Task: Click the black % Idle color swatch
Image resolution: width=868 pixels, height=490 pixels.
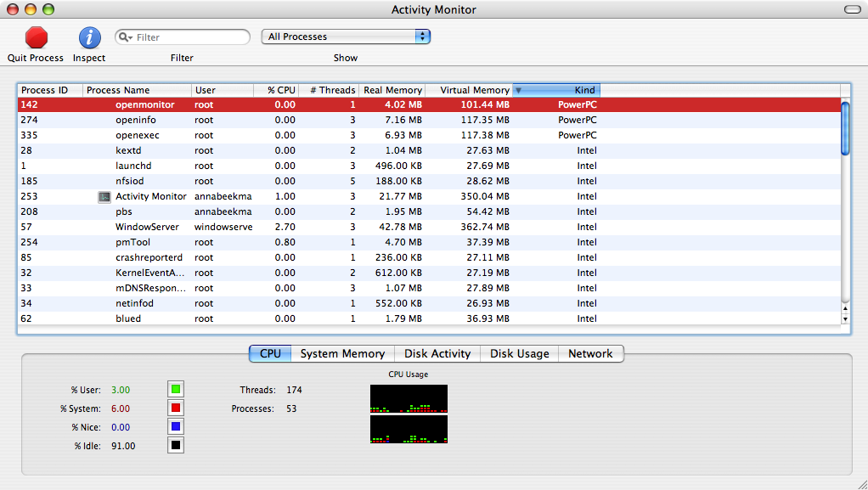Action: tap(176, 445)
